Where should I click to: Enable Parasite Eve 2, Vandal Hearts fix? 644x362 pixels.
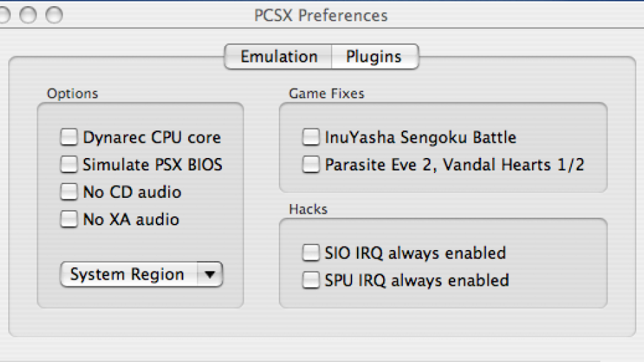click(x=311, y=165)
